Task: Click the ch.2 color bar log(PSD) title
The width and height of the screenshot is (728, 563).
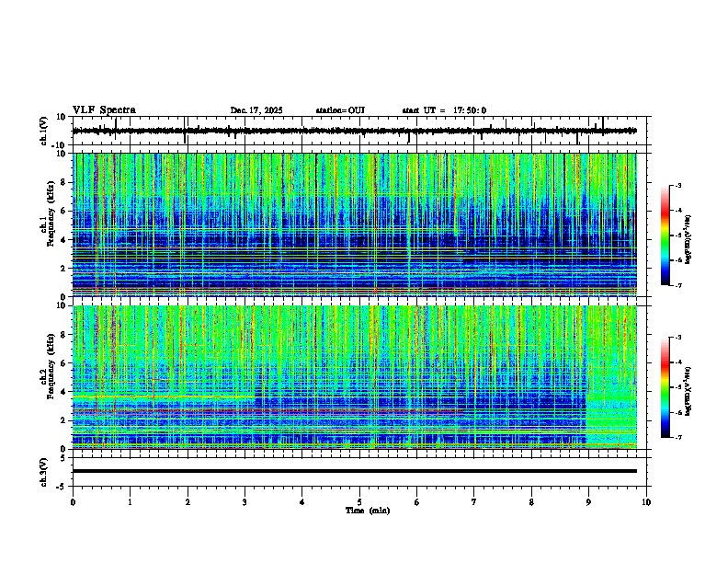Action: click(688, 392)
